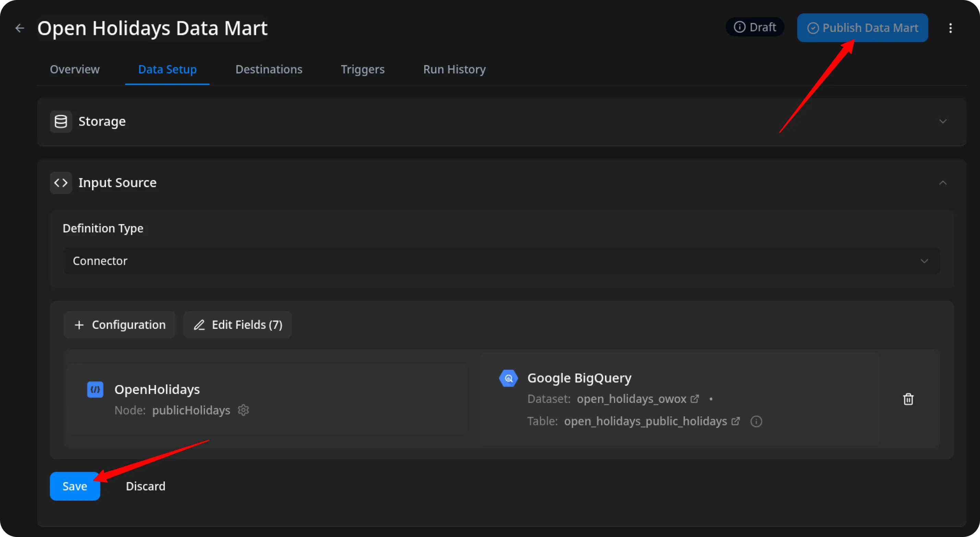
Task: Expand the Storage section chevron
Action: (943, 121)
